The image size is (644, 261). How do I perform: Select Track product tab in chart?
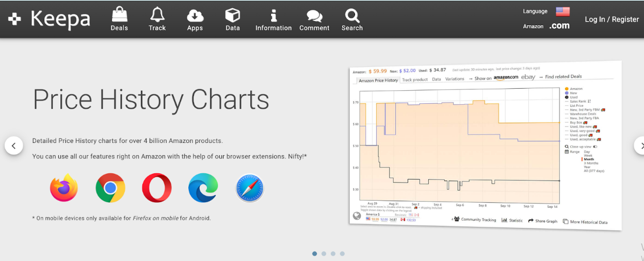(x=414, y=79)
